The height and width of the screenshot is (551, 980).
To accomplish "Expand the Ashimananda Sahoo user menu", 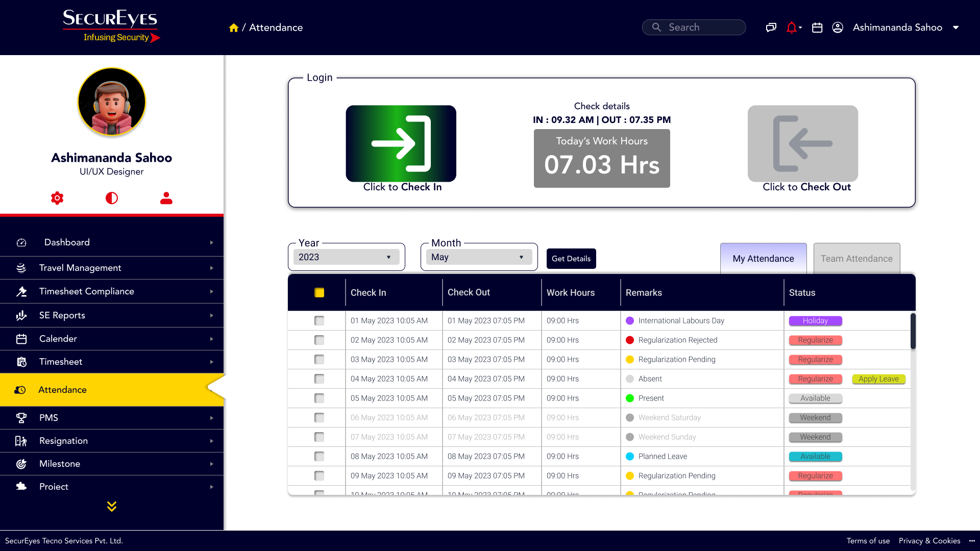I will [x=955, y=28].
